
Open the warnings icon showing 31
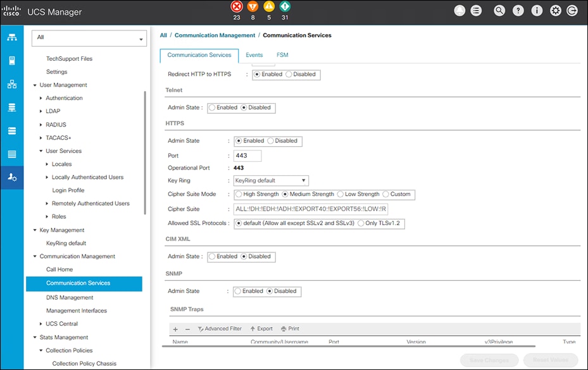click(285, 7)
